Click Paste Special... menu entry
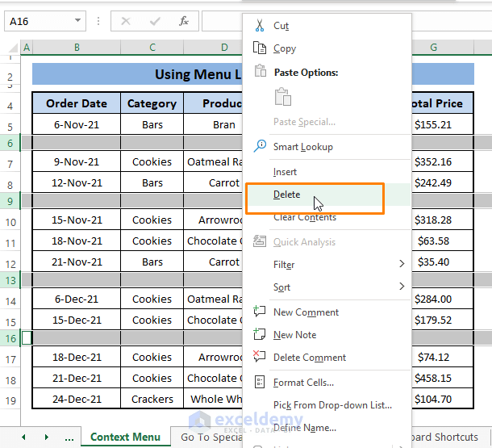The height and width of the screenshot is (448, 492). [327, 122]
